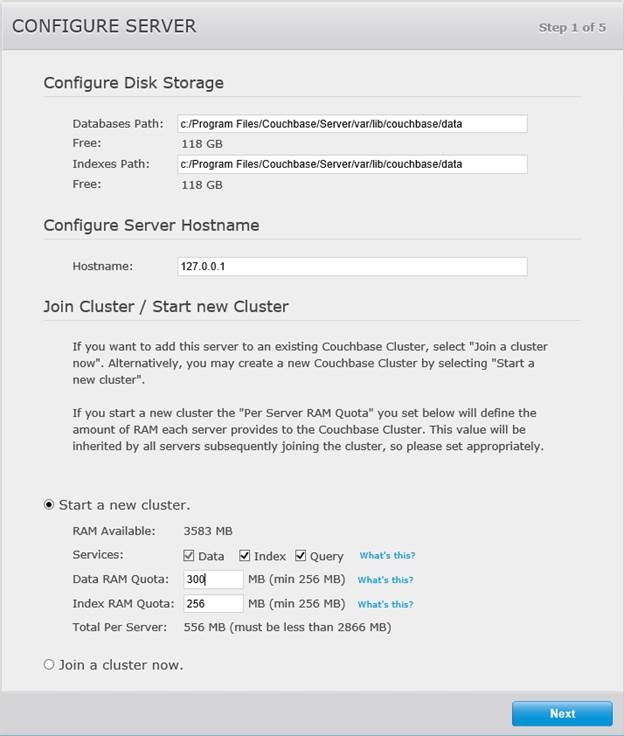Screen dimensions: 624x736
Task: Open the What's this link for Index RAM Quota
Action: pyautogui.click(x=385, y=605)
